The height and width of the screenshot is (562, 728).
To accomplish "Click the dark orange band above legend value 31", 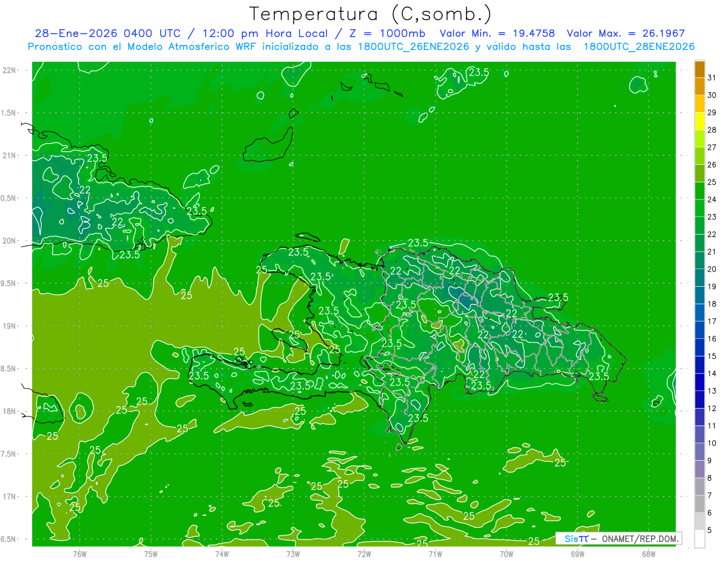I will [699, 69].
